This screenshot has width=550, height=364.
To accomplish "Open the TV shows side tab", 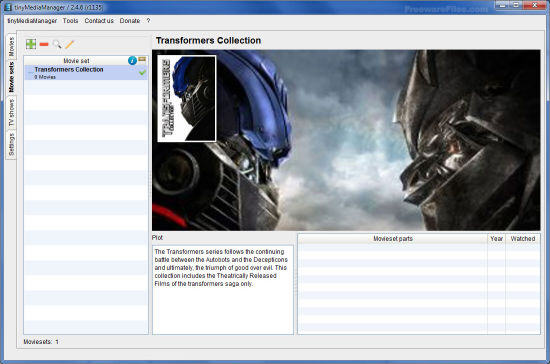I will (x=11, y=113).
